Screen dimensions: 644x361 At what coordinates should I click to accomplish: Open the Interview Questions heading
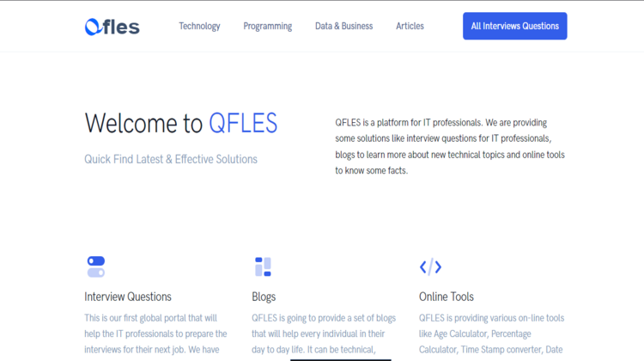coord(128,297)
